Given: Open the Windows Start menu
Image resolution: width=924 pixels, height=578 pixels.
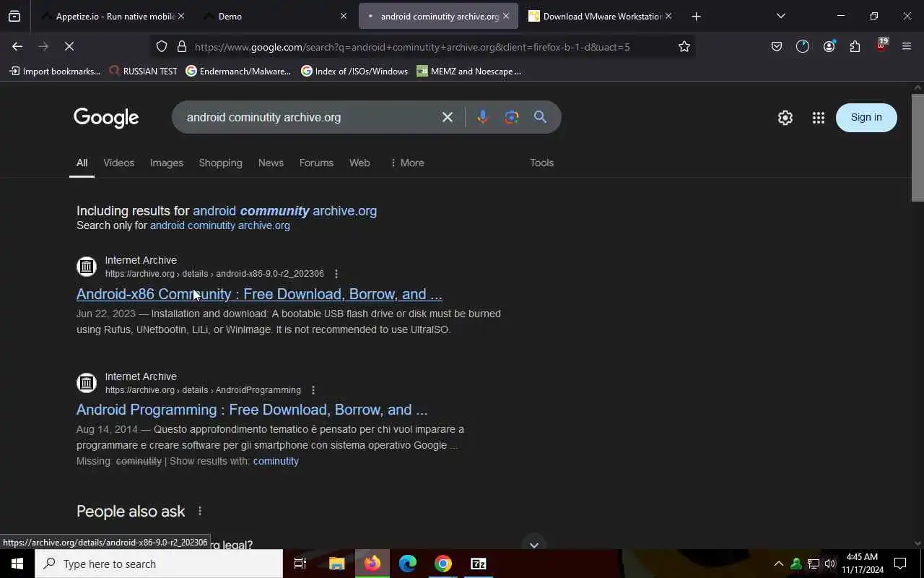Looking at the screenshot, I should (x=17, y=564).
